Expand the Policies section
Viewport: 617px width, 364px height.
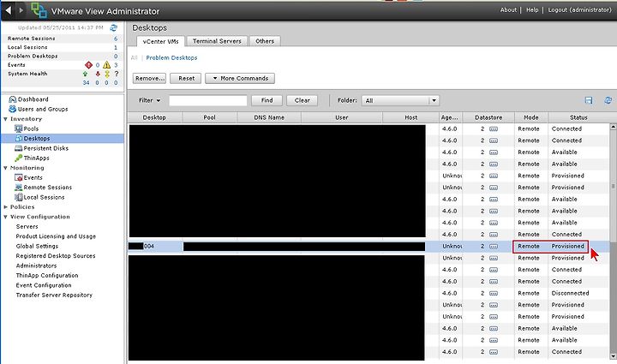[5, 206]
